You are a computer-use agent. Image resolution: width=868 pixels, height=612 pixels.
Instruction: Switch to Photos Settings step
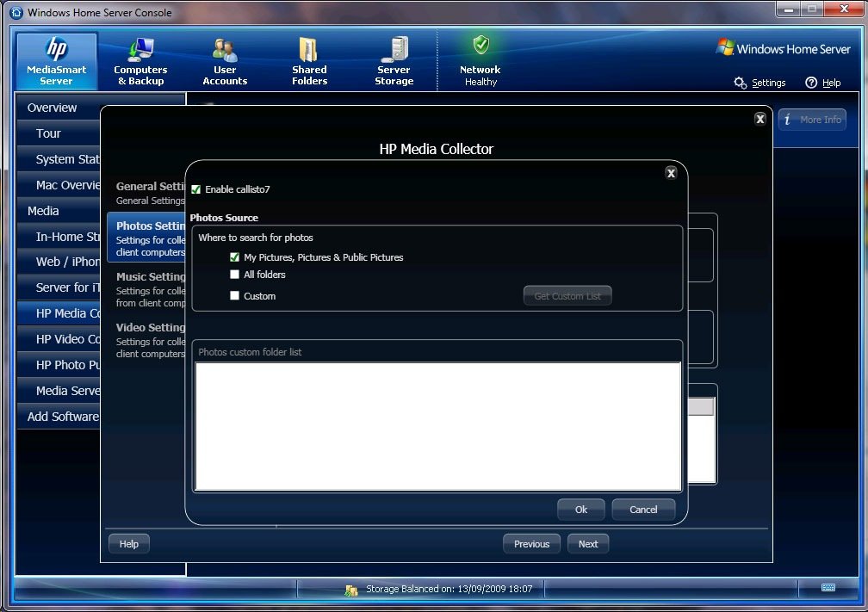(x=146, y=238)
